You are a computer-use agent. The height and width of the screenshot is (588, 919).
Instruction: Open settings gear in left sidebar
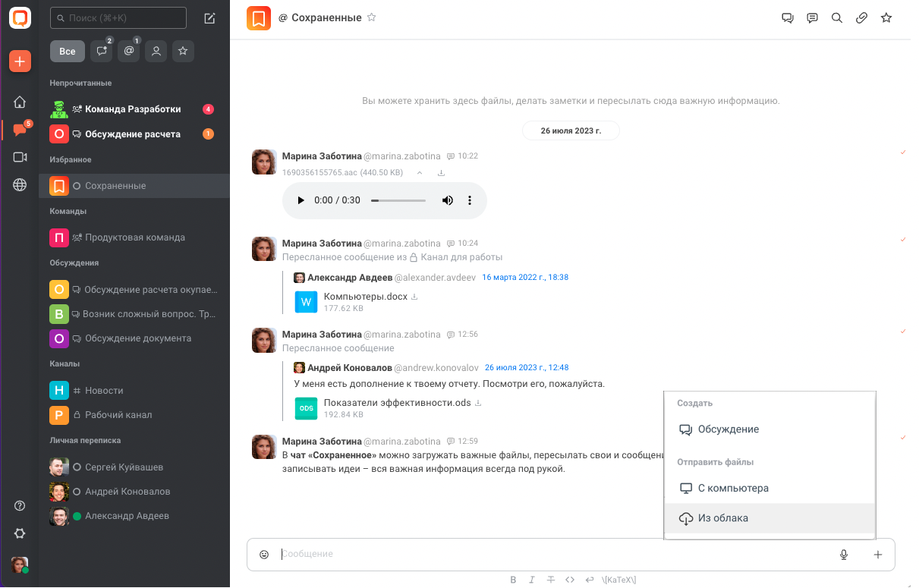coord(20,533)
